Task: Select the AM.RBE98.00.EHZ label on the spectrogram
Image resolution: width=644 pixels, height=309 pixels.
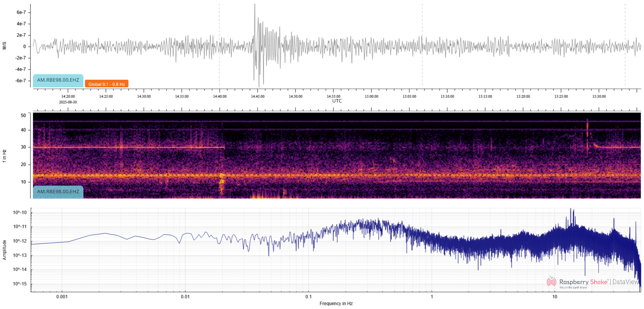Action: click(58, 192)
